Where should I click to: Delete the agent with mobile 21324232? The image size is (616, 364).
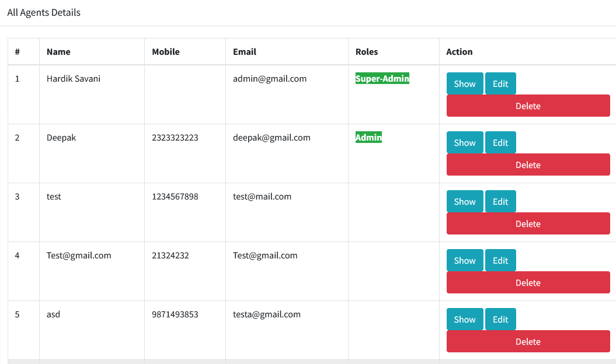528,282
